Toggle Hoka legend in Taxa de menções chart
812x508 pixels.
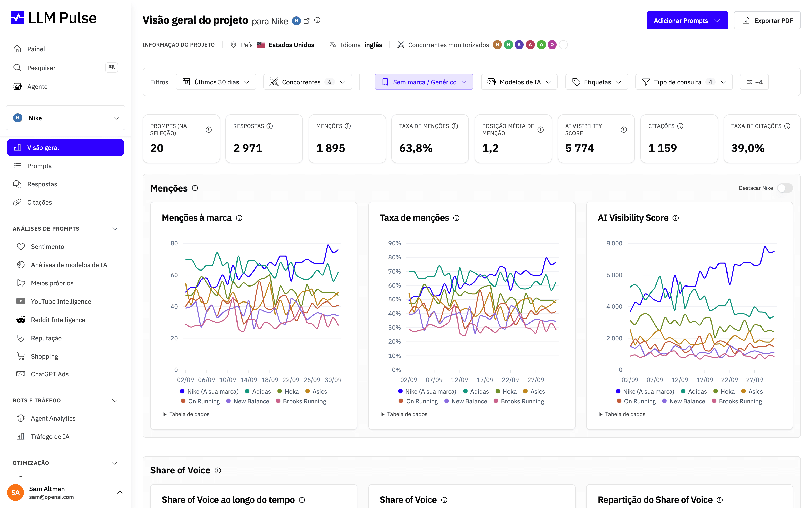pyautogui.click(x=506, y=391)
